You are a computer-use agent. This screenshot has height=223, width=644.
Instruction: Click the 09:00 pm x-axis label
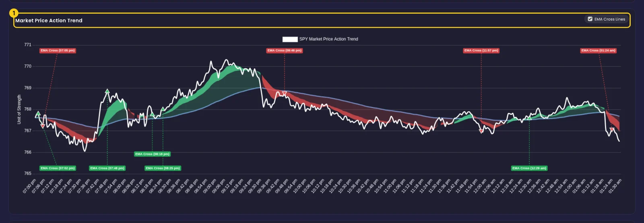211,186
